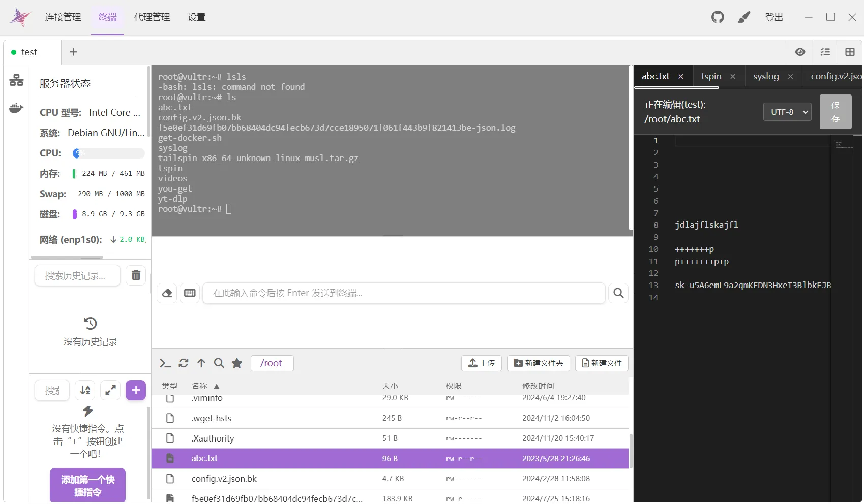Go up to the parent directory arrow
864x504 pixels.
pyautogui.click(x=201, y=363)
